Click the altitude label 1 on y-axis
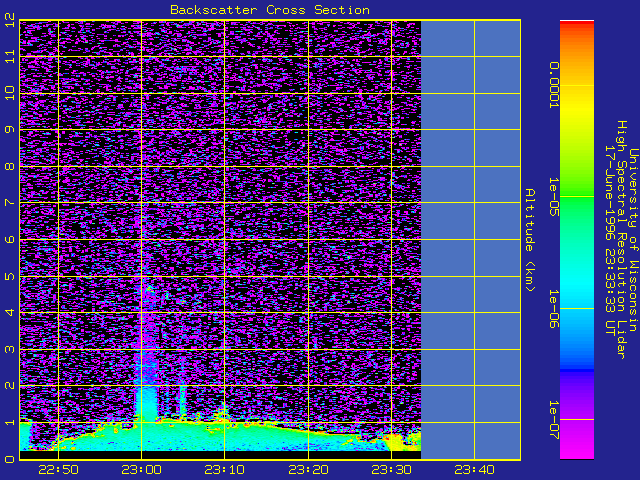 [10, 422]
